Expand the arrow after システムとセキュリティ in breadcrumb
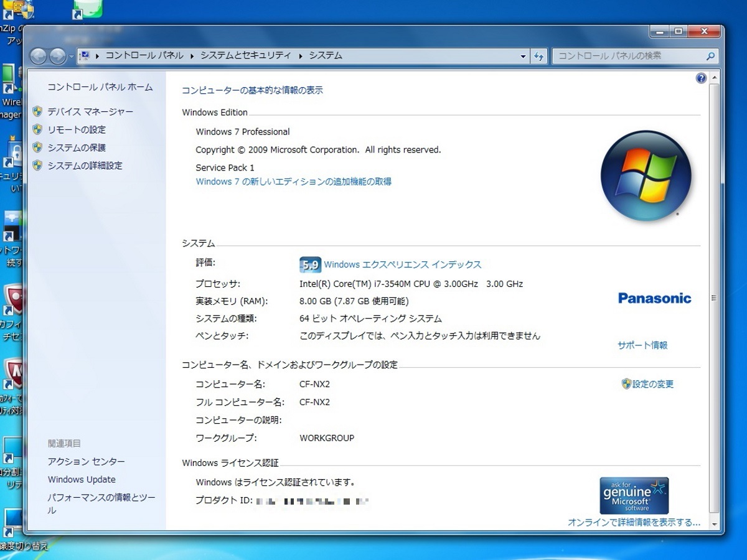This screenshot has width=747, height=560. click(x=301, y=55)
